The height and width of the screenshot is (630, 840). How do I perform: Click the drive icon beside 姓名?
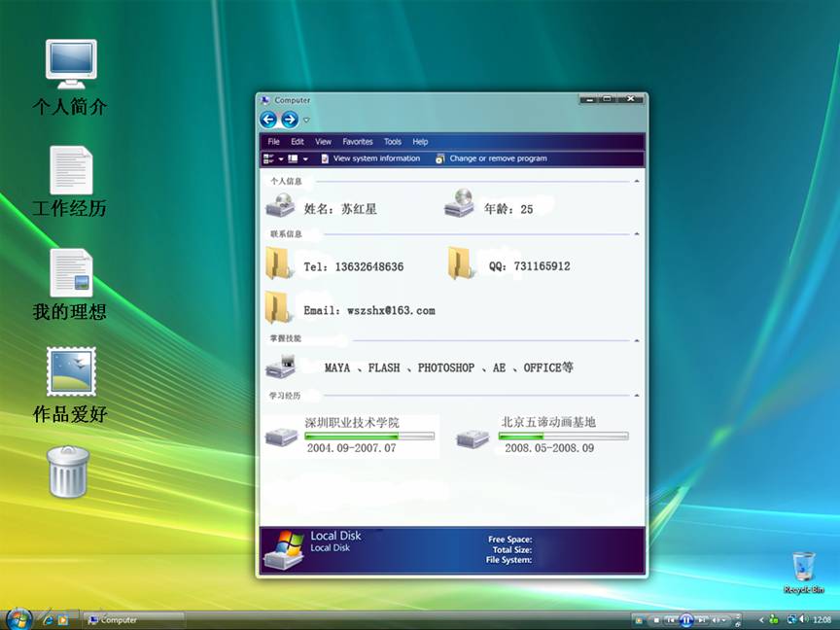(280, 205)
